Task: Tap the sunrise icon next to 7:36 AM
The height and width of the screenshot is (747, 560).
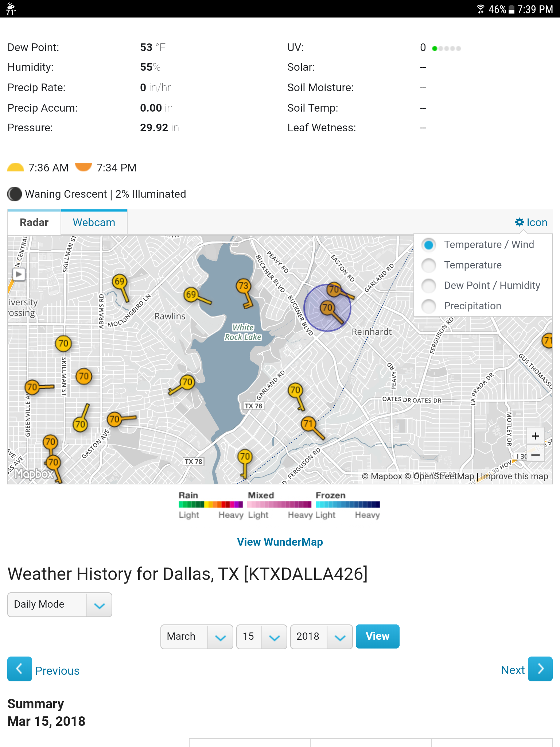Action: click(16, 167)
